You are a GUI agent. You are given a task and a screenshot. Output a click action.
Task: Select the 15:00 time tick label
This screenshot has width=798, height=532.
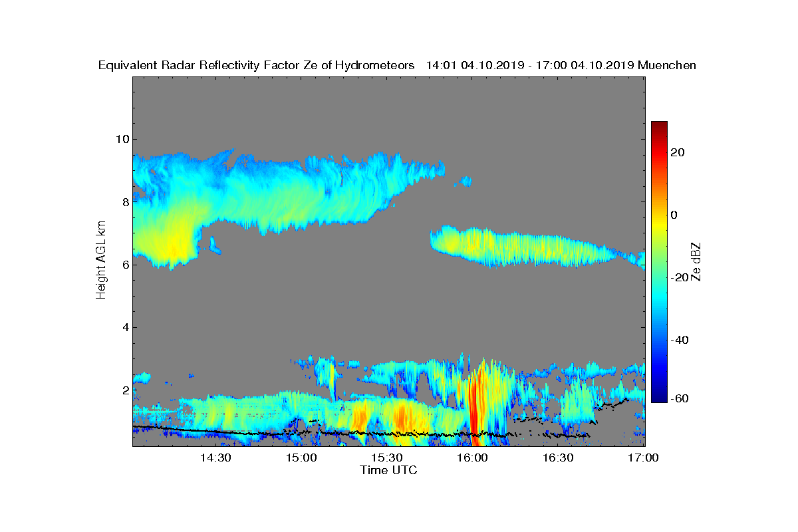tap(301, 458)
